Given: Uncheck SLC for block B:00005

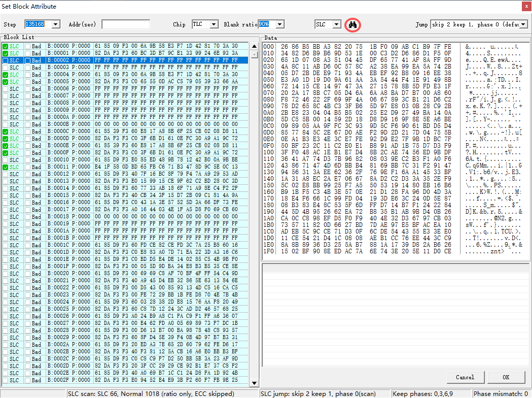Looking at the screenshot, I should pyautogui.click(x=6, y=82).
